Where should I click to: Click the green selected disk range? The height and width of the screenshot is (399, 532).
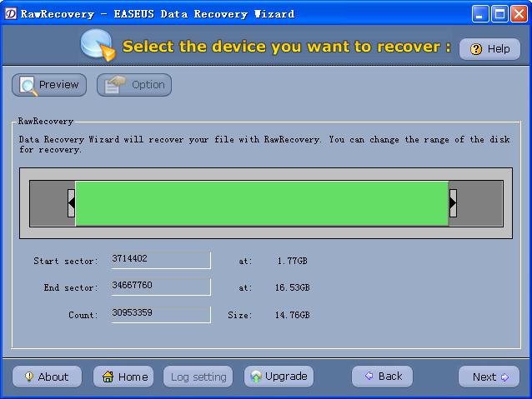pos(262,203)
